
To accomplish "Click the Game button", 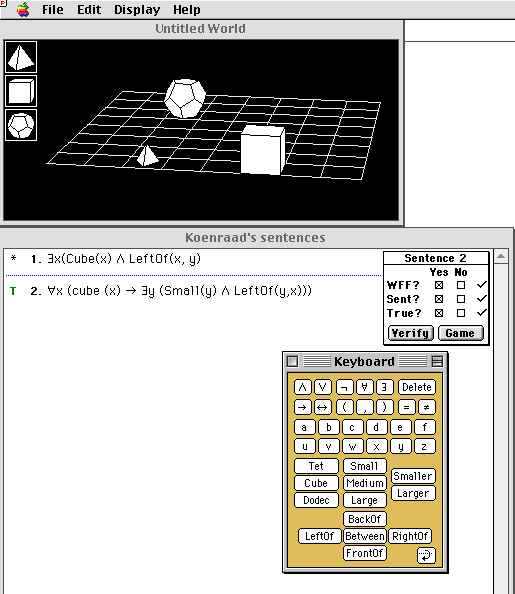I will pos(460,333).
